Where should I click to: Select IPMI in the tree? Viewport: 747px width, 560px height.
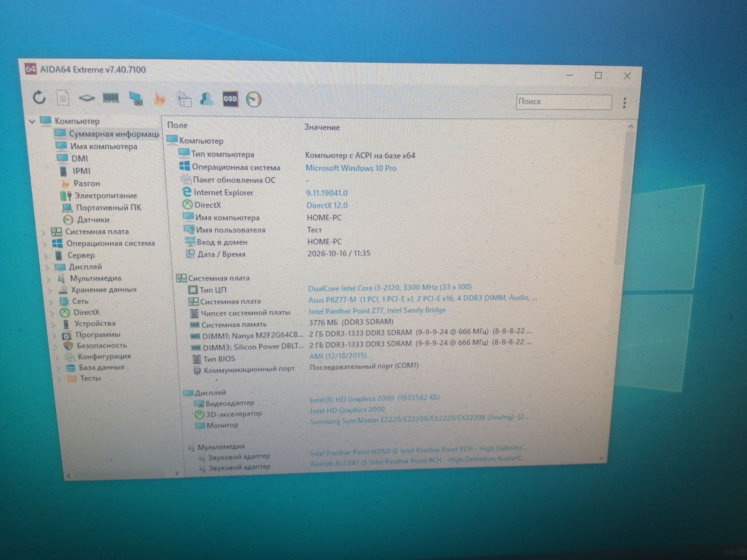tap(75, 171)
